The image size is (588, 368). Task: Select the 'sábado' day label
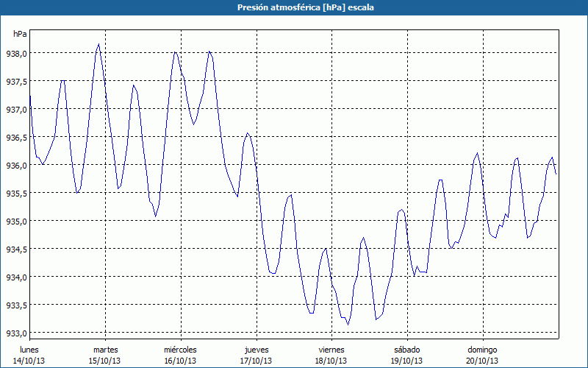406,350
